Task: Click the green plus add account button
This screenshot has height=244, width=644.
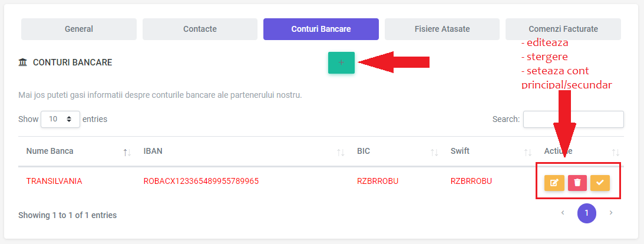Action: [341, 63]
